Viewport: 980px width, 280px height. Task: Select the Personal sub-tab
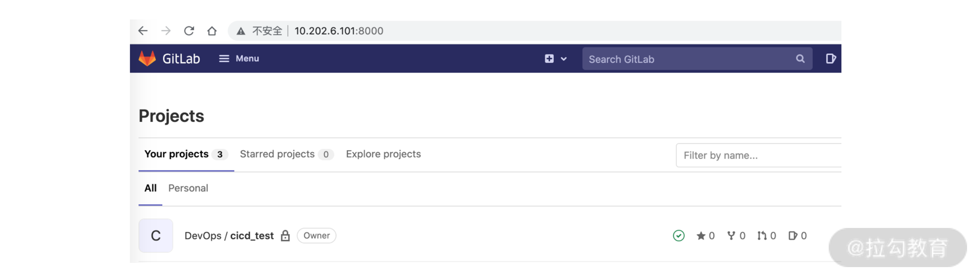click(188, 188)
